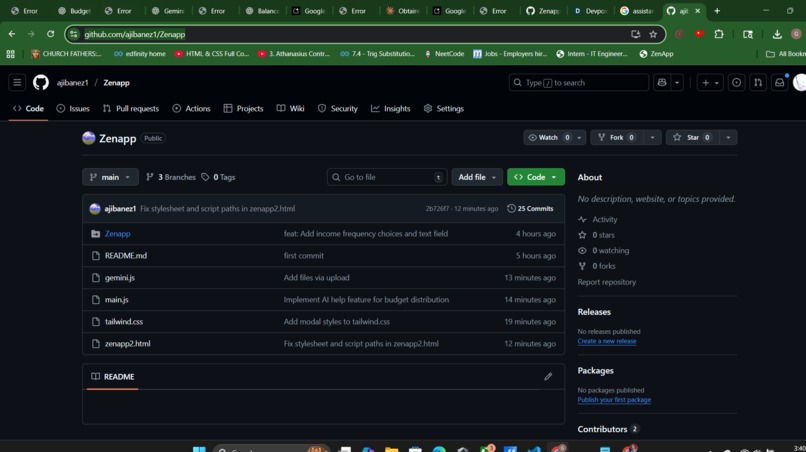Open the ajibanez1 owner breadcrumb
The height and width of the screenshot is (452, 806).
(x=72, y=82)
